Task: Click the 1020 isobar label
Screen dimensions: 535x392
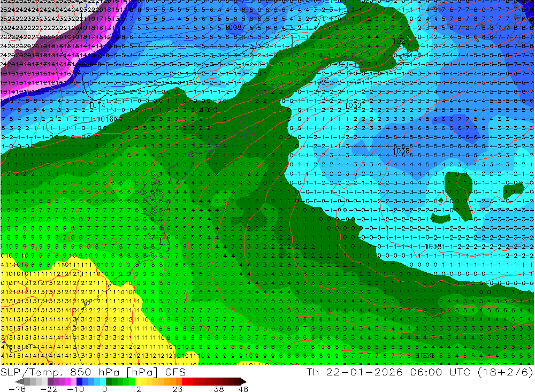Action: click(209, 110)
